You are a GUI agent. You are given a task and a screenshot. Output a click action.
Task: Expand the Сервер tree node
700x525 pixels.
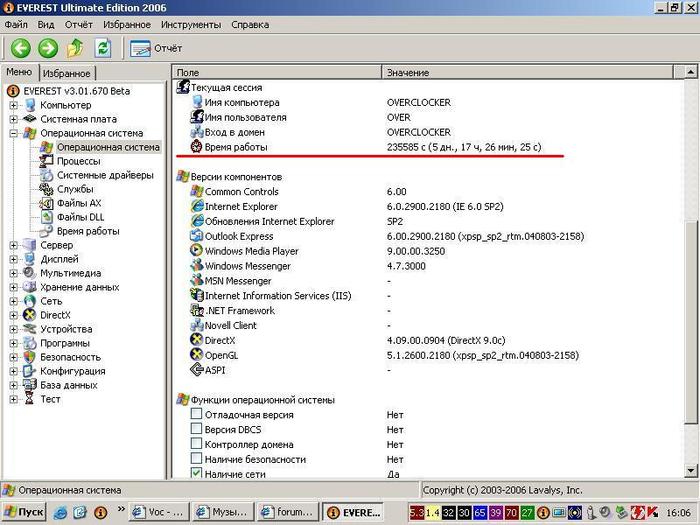13,245
